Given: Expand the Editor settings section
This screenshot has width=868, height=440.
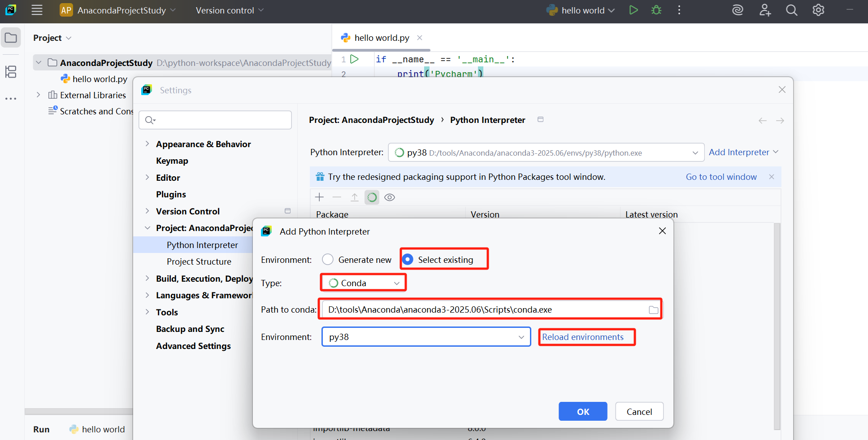Looking at the screenshot, I should point(147,177).
